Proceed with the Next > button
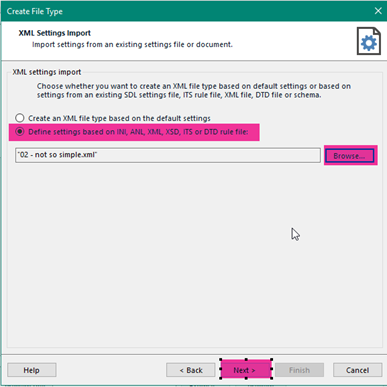The width and height of the screenshot is (387, 387). (x=245, y=370)
